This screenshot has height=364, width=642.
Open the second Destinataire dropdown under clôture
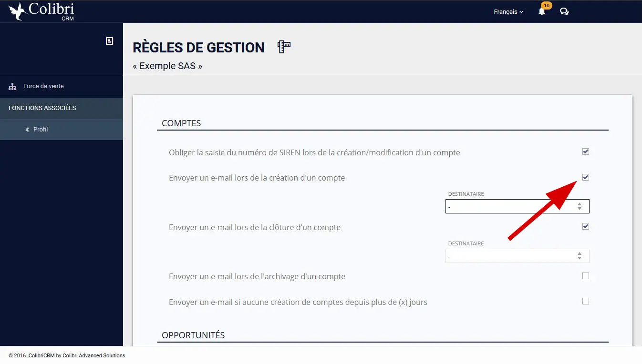click(x=518, y=256)
